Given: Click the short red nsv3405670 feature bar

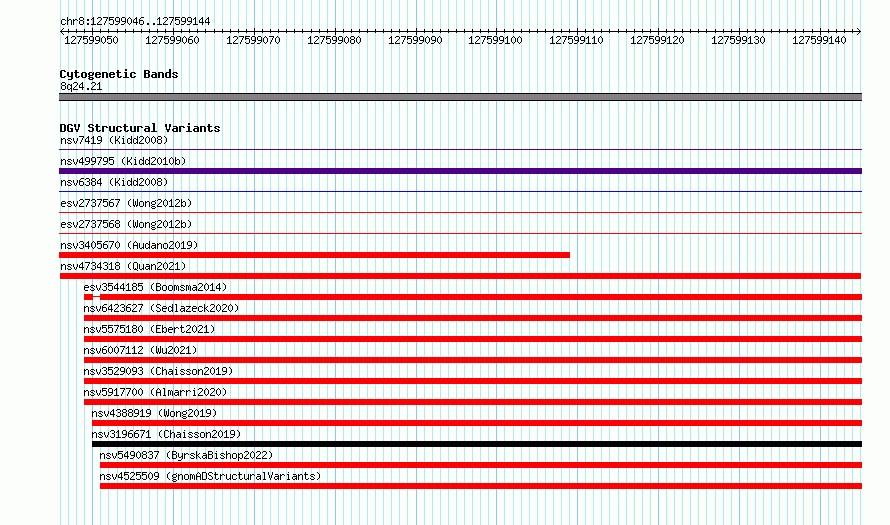Looking at the screenshot, I should 314,255.
